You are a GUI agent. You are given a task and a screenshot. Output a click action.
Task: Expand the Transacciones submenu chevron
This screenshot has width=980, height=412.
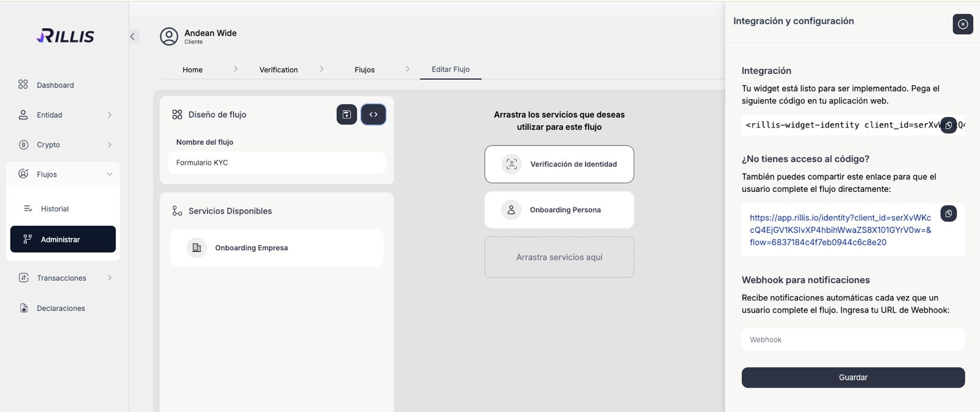click(x=110, y=278)
